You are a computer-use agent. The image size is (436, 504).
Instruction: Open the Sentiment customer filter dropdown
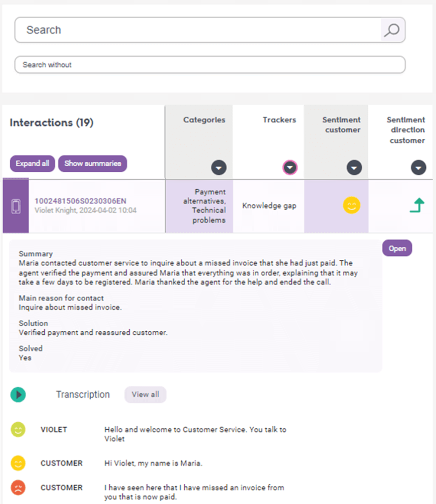coord(354,168)
